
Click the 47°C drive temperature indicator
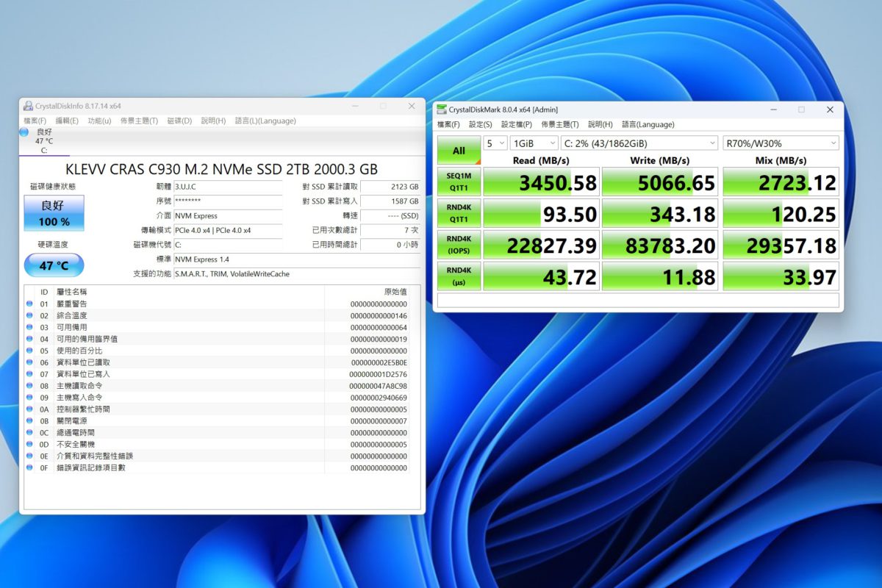point(54,265)
